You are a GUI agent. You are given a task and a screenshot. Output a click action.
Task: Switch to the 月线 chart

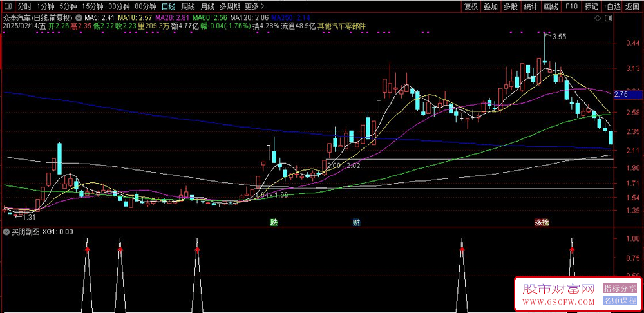coord(207,6)
